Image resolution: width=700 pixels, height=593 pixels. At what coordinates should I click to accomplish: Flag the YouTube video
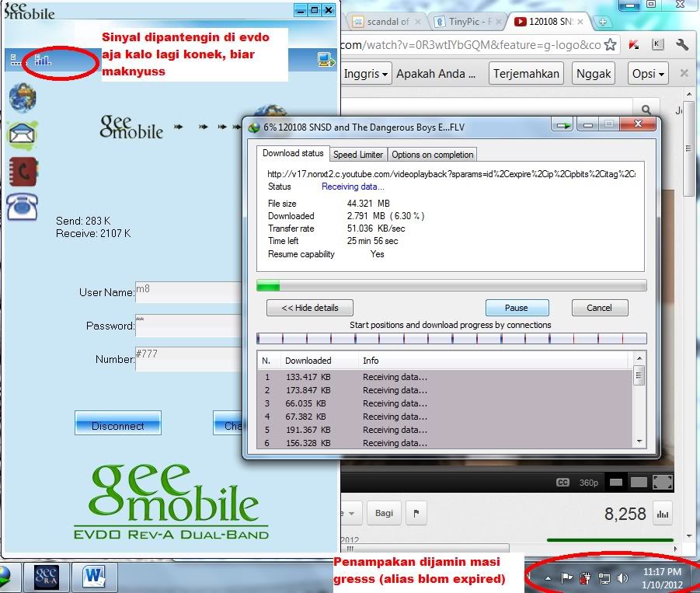pos(416,513)
